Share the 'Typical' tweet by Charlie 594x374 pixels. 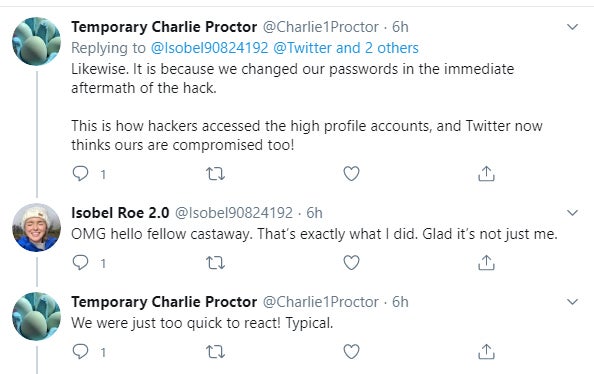[486, 352]
